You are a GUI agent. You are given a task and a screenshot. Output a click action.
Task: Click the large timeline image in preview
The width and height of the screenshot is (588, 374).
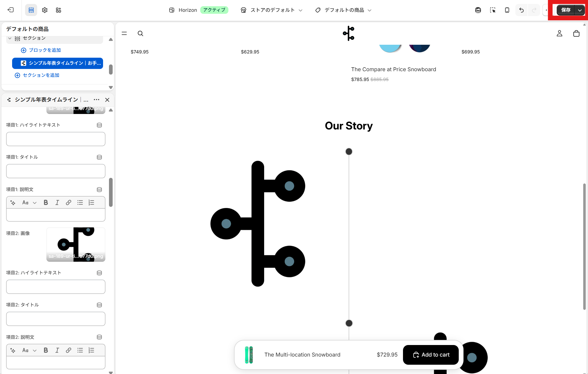click(258, 224)
